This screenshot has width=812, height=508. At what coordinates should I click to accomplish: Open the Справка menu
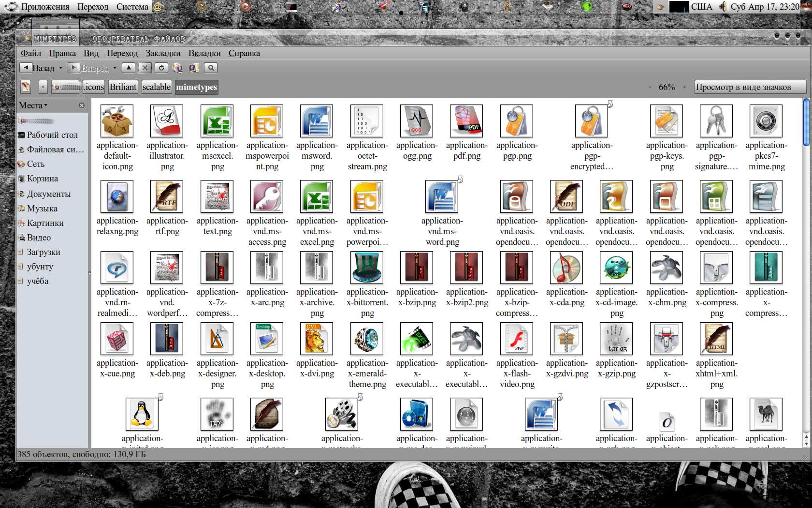244,53
